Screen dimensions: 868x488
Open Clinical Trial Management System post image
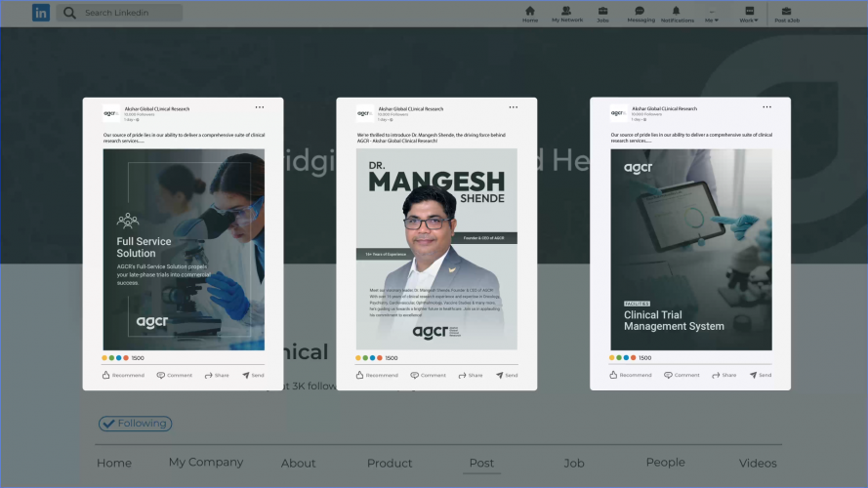tap(691, 249)
